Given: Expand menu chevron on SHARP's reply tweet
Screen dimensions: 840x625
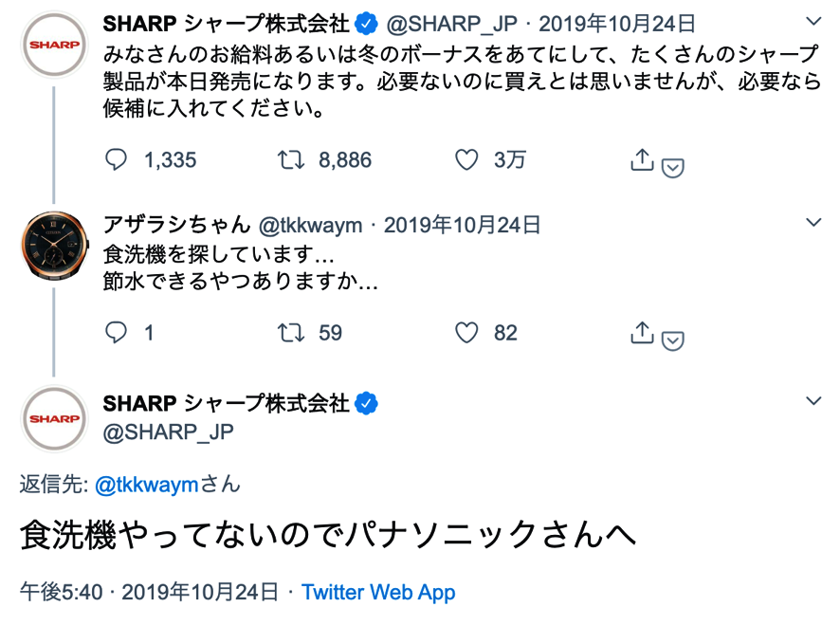Looking at the screenshot, I should 813,401.
